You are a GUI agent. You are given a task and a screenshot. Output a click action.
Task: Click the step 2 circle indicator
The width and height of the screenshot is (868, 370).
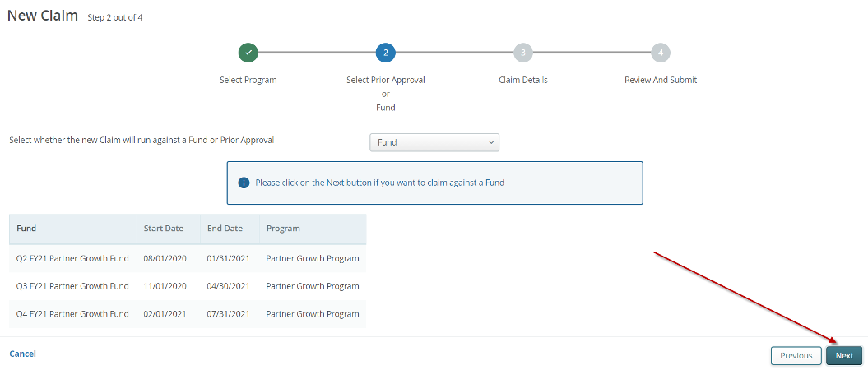385,53
